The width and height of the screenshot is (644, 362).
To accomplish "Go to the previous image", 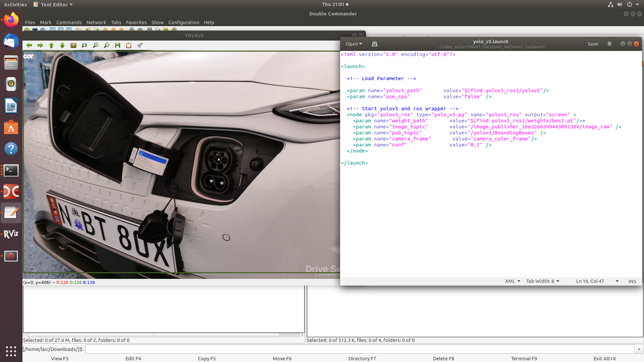I will click(x=29, y=45).
